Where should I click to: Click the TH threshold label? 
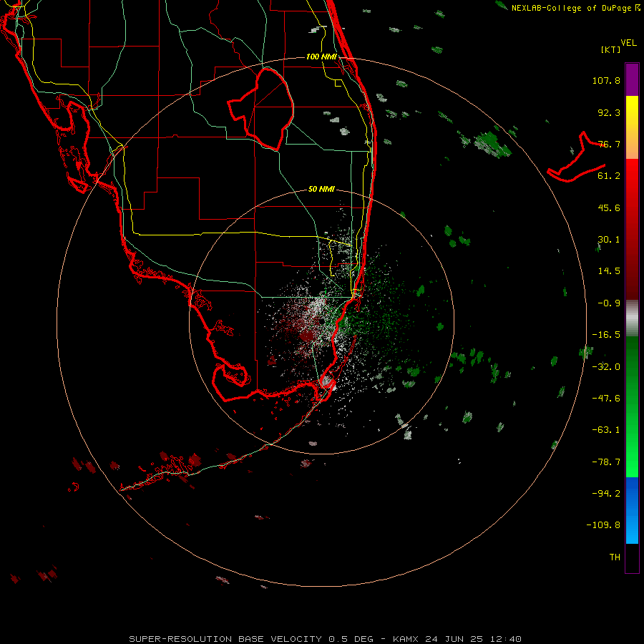point(615,557)
